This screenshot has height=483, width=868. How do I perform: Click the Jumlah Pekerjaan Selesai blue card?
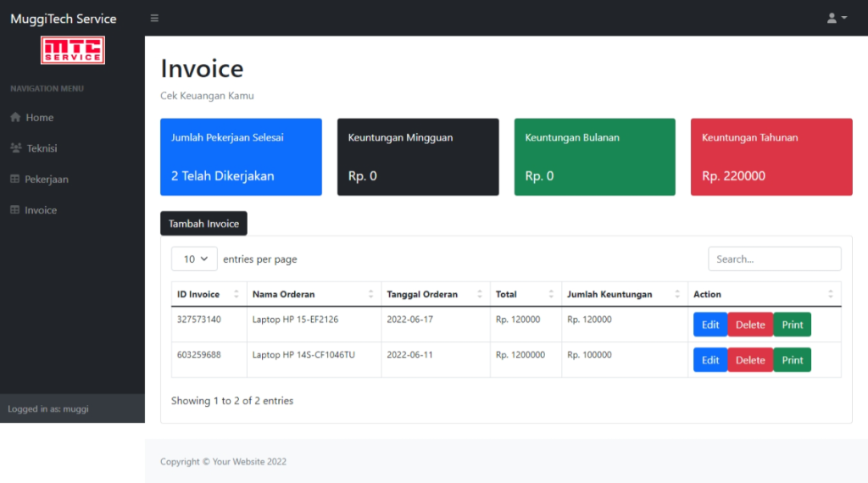tap(241, 157)
